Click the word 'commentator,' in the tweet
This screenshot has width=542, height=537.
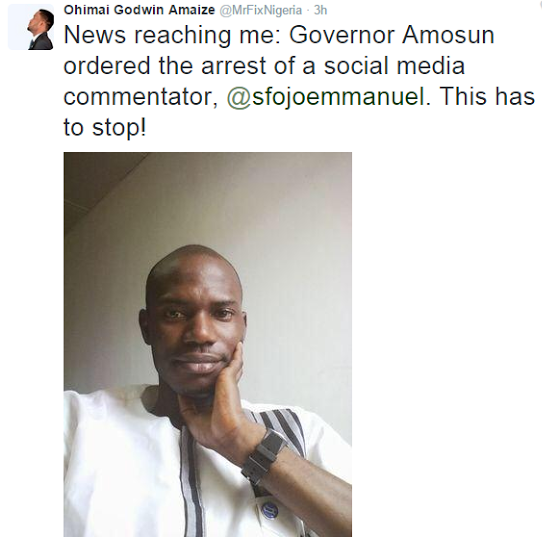click(x=141, y=97)
